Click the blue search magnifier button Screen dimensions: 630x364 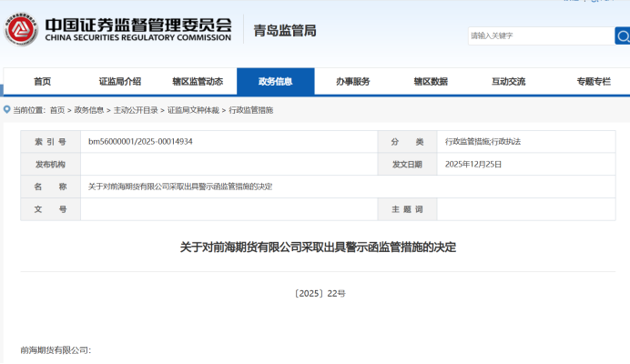[623, 35]
